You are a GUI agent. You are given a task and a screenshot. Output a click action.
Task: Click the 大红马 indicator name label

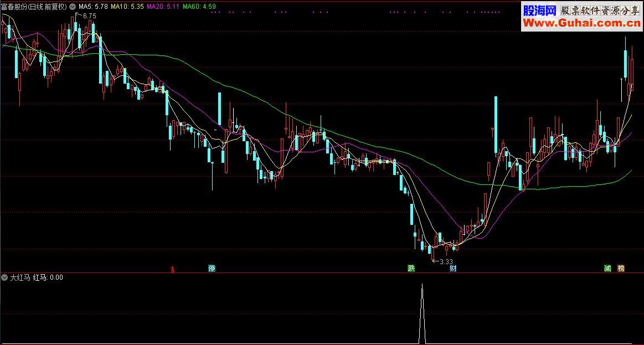click(x=20, y=277)
